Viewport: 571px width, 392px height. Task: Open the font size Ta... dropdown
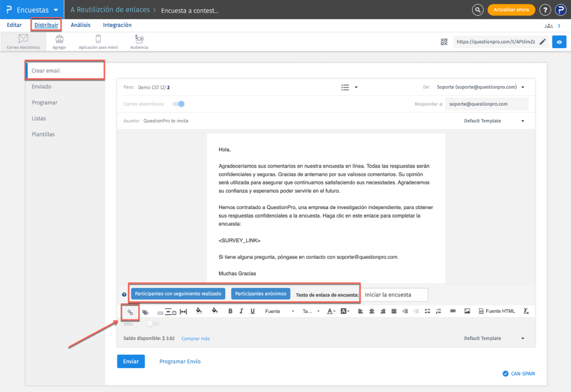(311, 311)
